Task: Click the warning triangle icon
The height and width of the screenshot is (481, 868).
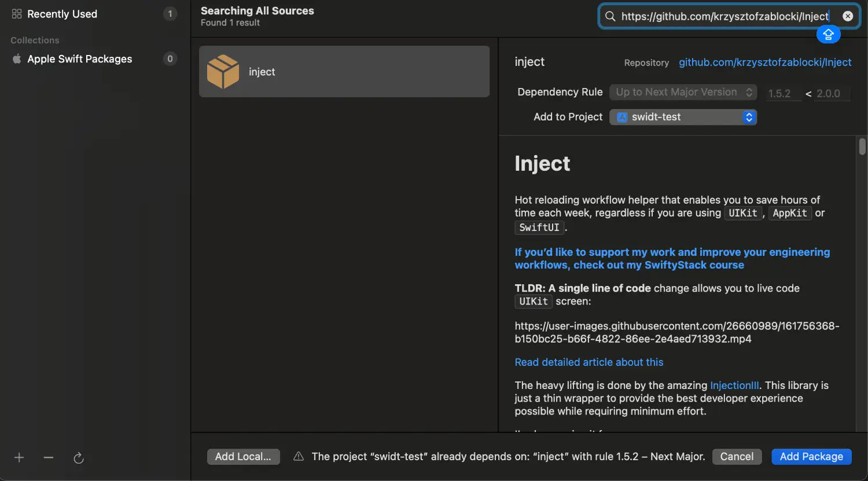Action: coord(299,457)
